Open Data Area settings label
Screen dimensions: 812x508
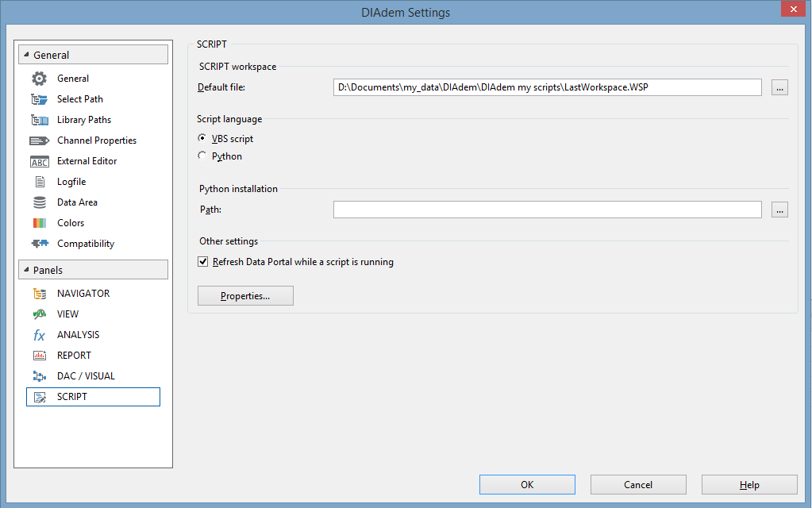click(77, 202)
